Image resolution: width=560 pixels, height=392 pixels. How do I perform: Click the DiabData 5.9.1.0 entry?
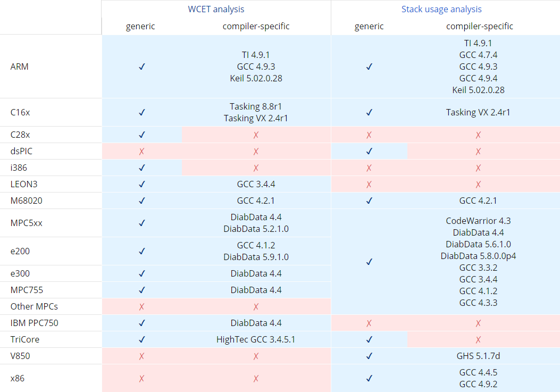(x=256, y=257)
